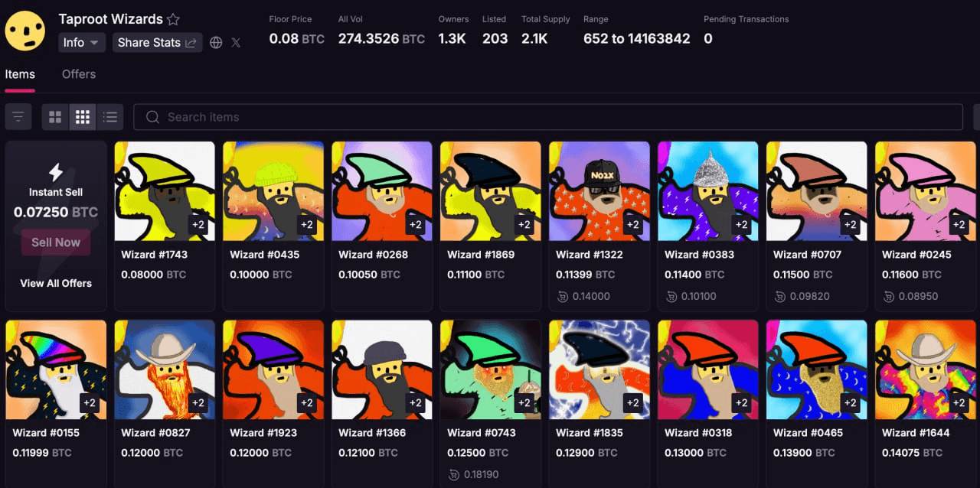Open Wizard #0435 thumbnail
Viewport: 980px width, 488px height.
273,191
